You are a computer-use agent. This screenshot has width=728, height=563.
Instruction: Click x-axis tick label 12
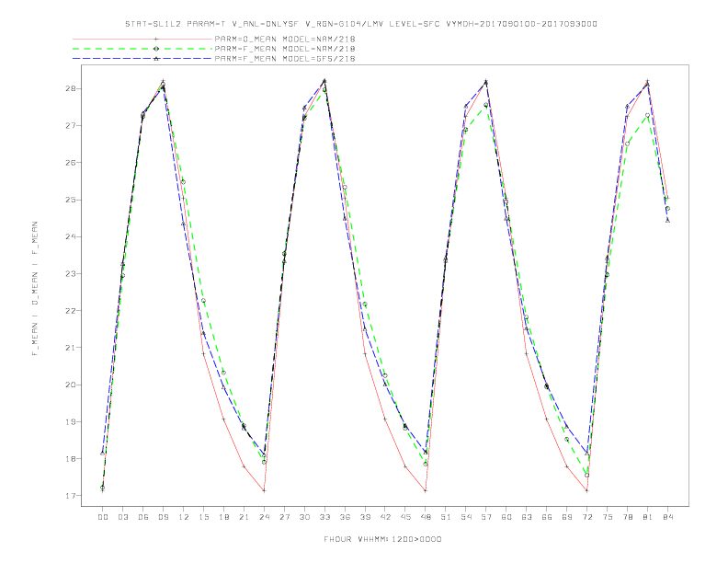point(184,517)
